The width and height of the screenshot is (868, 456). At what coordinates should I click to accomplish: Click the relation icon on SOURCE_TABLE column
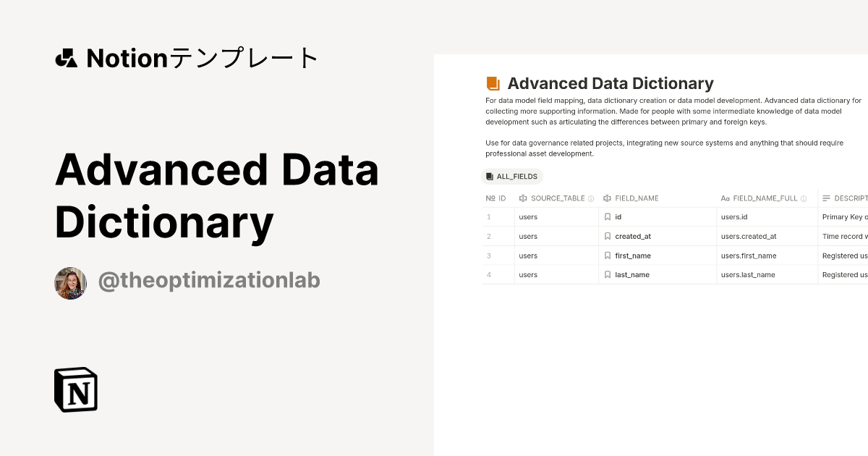(x=522, y=198)
